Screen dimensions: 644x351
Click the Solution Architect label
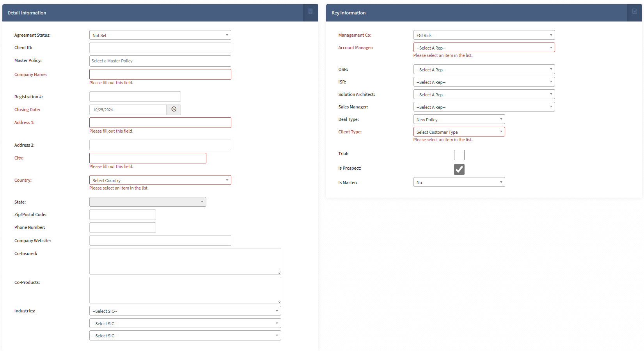click(357, 94)
